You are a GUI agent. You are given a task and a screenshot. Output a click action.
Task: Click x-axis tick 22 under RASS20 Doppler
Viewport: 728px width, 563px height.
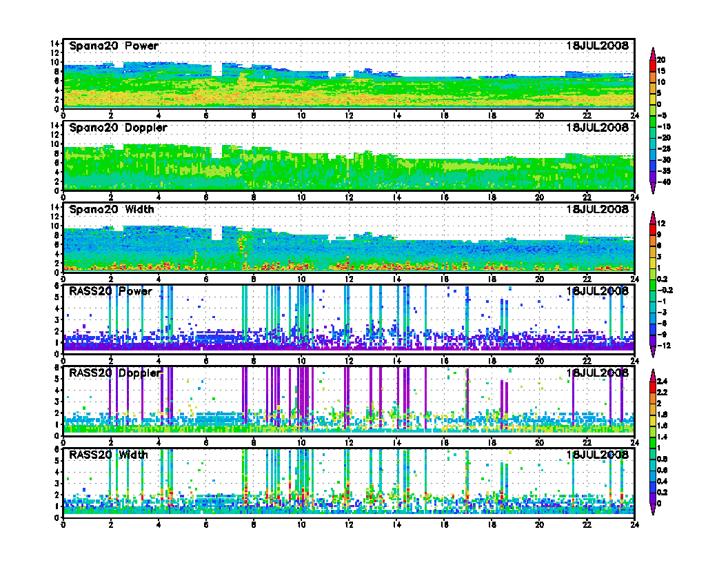[x=587, y=443]
